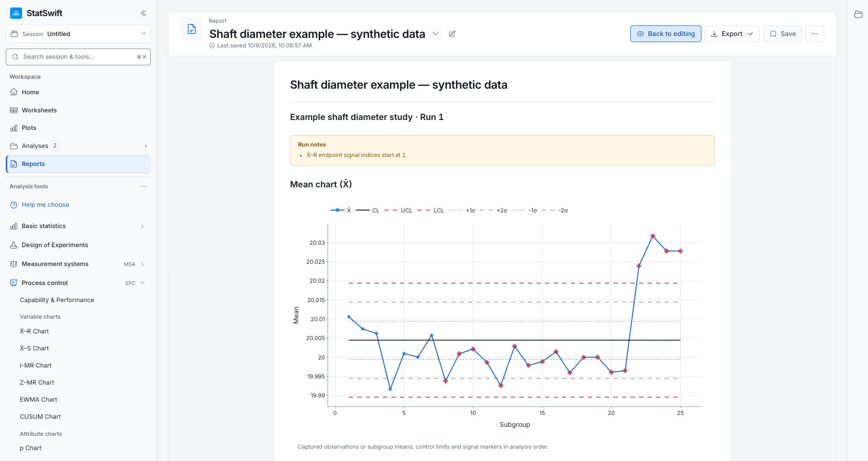Click Process control chart icon

pos(14,283)
